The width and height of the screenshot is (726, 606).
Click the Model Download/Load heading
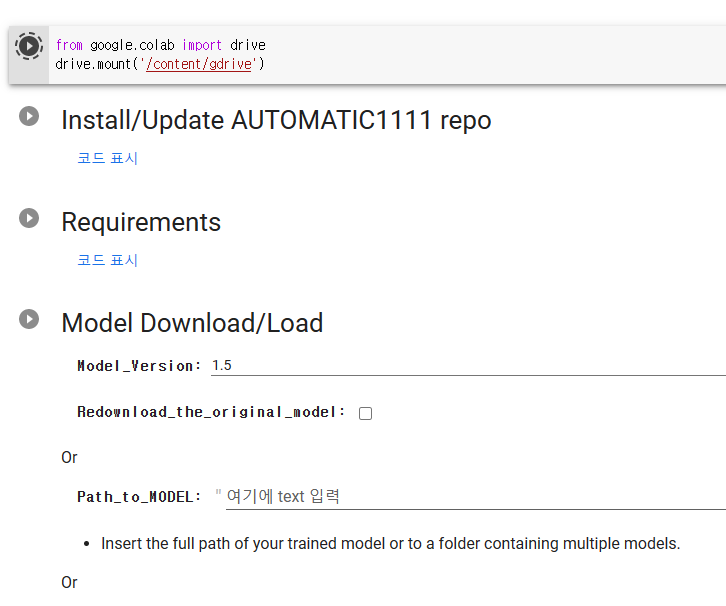pyautogui.click(x=192, y=323)
